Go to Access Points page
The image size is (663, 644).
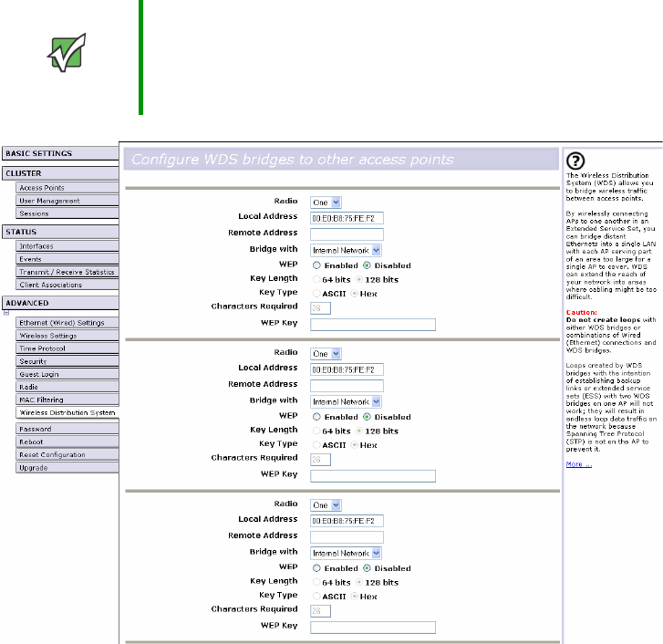[67, 188]
